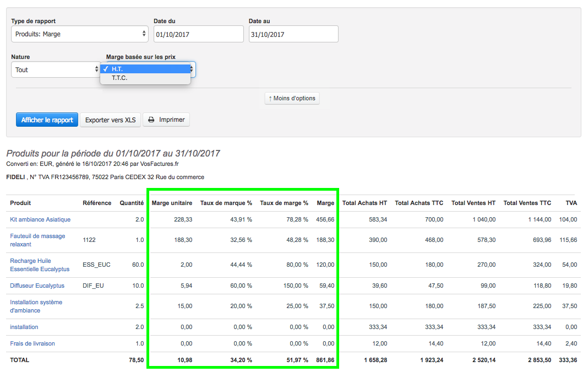The height and width of the screenshot is (377, 588).
Task: Open Diffuseur Eucalyptus product link
Action: [37, 286]
